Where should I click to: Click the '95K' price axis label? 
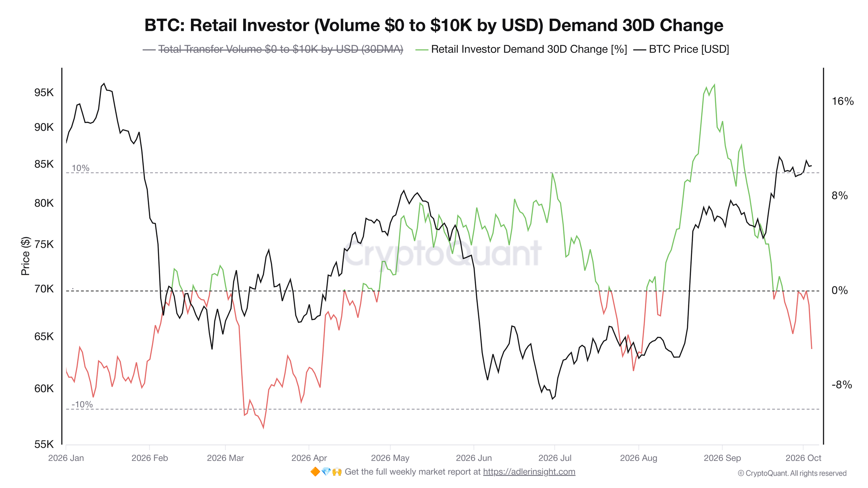point(44,93)
